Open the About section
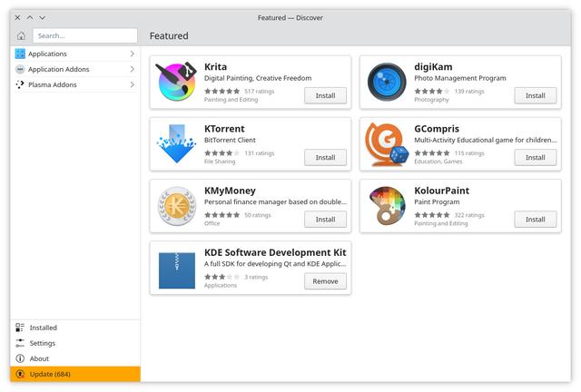Viewport: 581px width, 392px height. (75, 358)
